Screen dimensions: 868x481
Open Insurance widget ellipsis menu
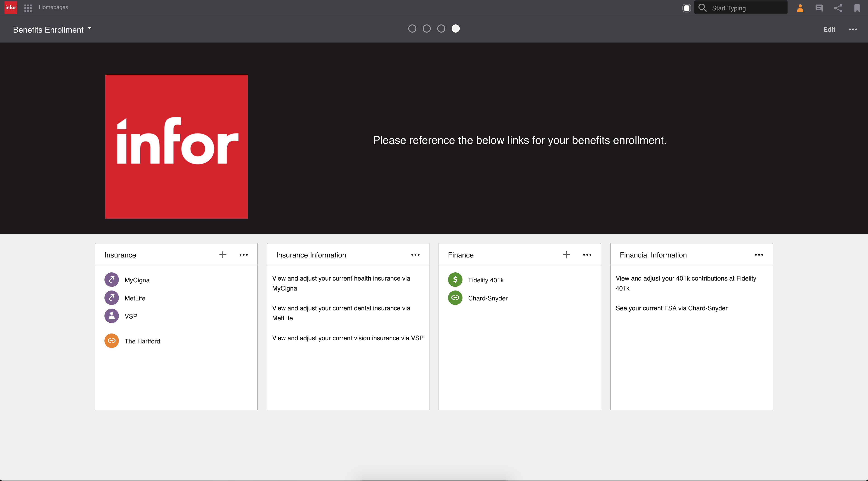coord(244,255)
